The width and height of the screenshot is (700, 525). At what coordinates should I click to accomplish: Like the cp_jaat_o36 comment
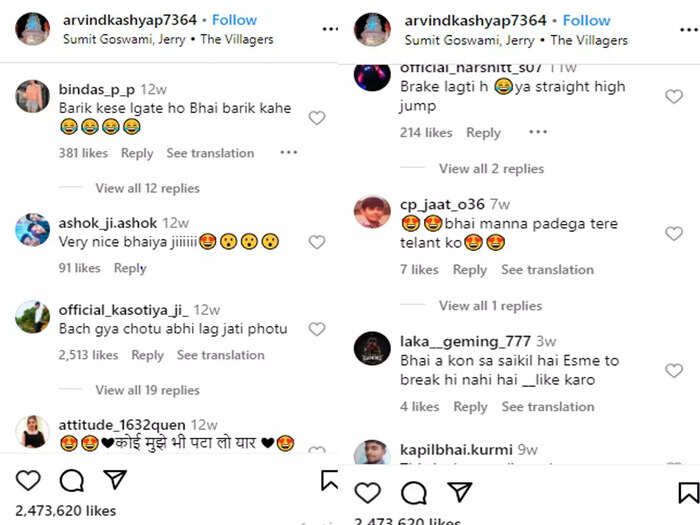tap(674, 233)
